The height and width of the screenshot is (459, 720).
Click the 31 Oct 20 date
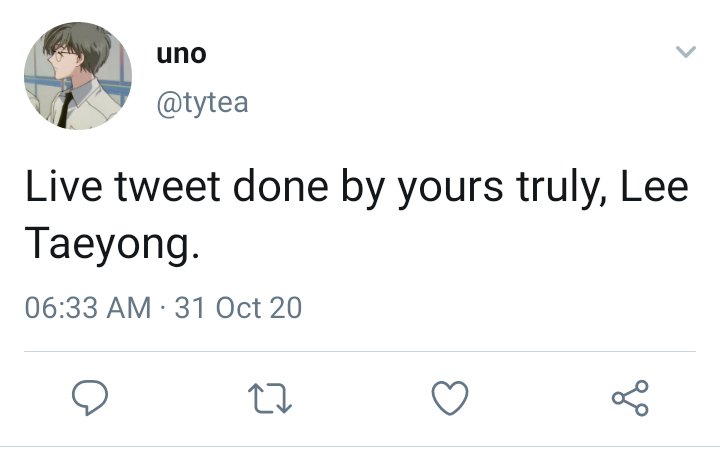[238, 308]
